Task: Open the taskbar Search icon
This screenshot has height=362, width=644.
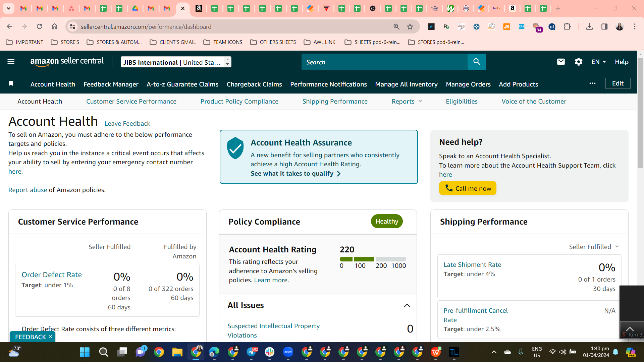Action: 103,352
